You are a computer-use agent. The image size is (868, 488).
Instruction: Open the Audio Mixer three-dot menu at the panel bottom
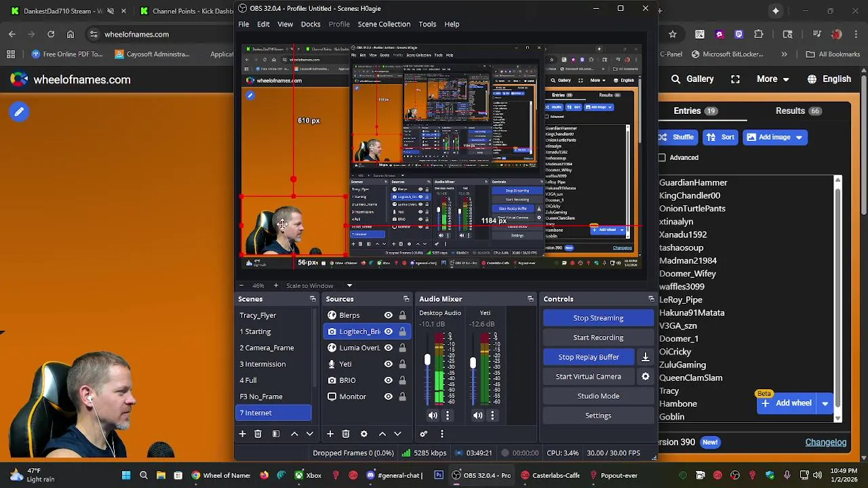[442, 434]
